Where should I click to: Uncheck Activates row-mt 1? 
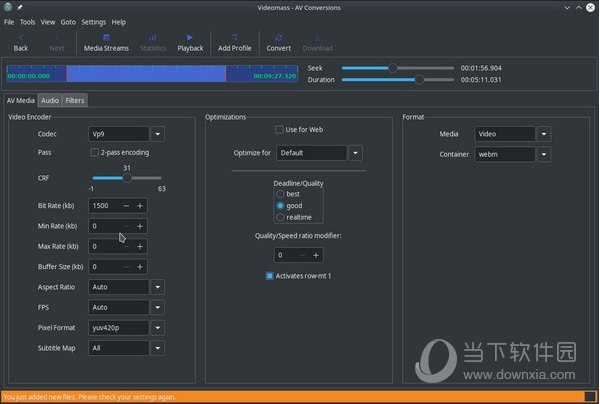[x=269, y=276]
